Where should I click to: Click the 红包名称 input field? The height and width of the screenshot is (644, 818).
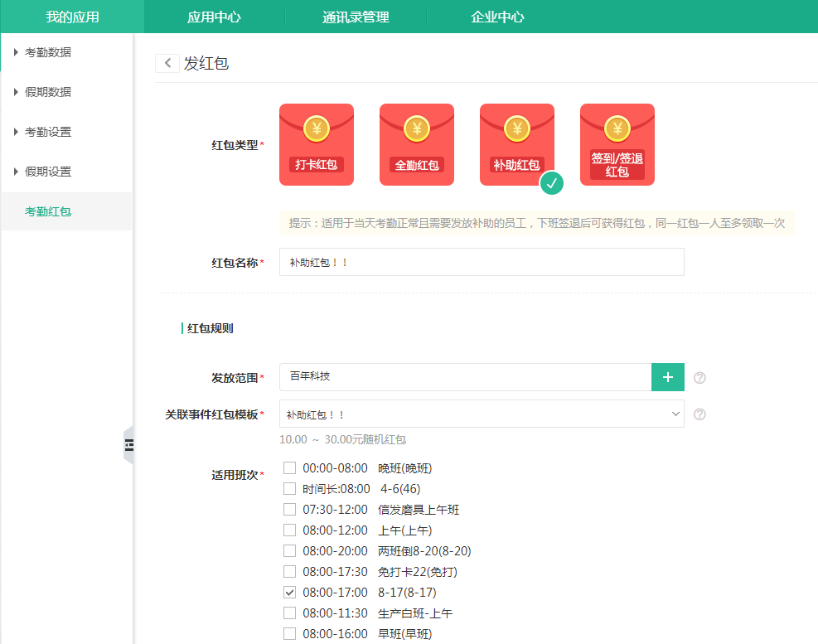pyautogui.click(x=482, y=262)
